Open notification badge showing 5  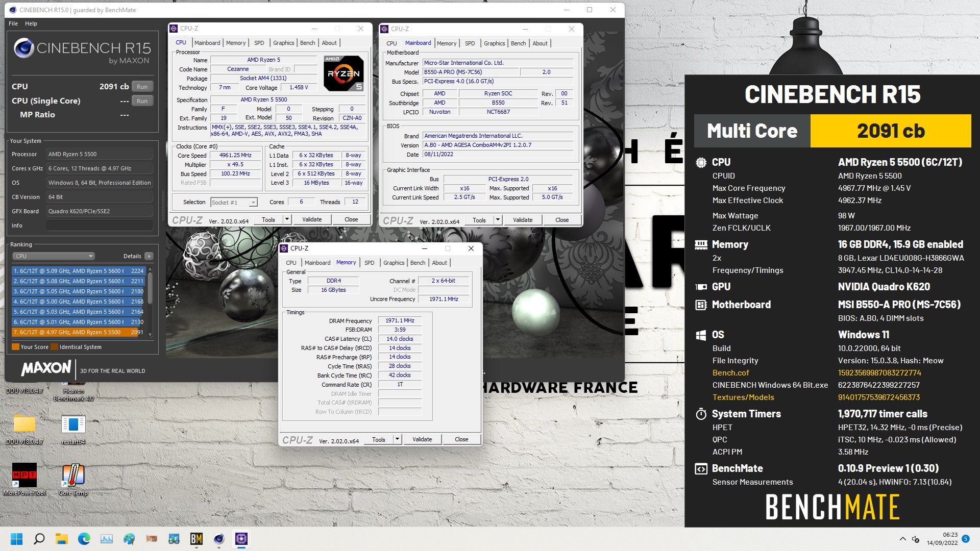coord(965,539)
